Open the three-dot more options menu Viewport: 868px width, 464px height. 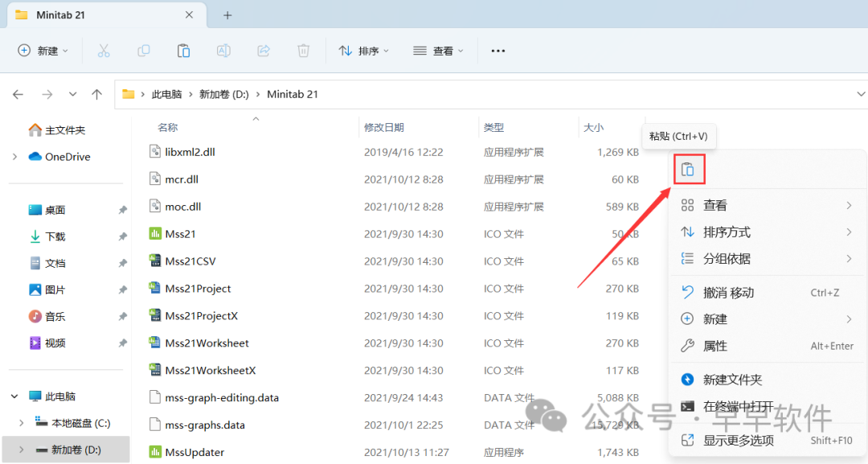pyautogui.click(x=497, y=51)
